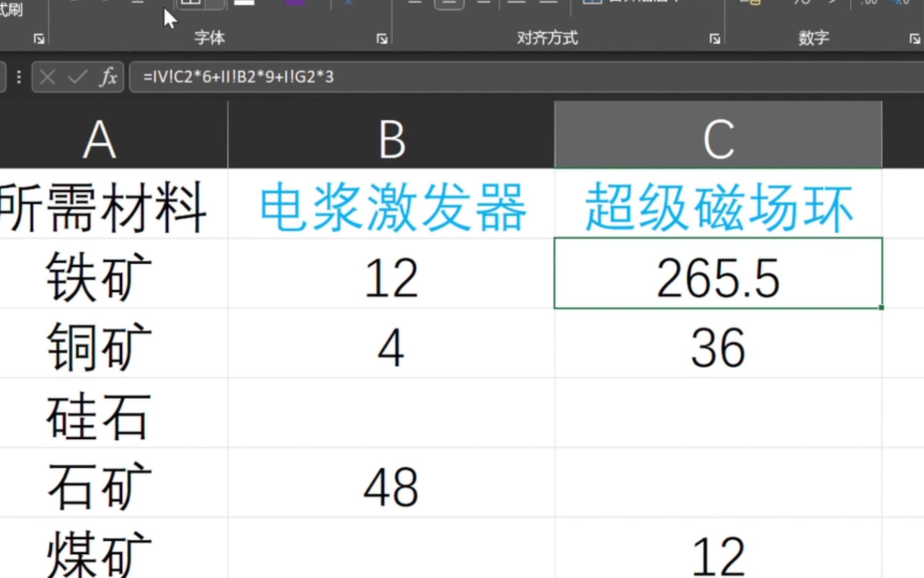The image size is (924, 578).
Task: Click the three-dot handle beside formula bar
Action: (x=19, y=77)
